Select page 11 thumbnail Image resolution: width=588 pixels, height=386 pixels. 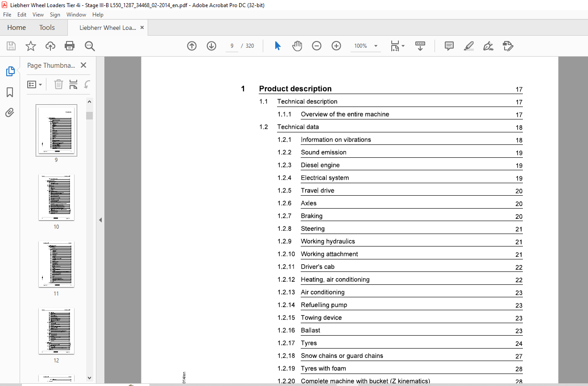click(x=56, y=264)
